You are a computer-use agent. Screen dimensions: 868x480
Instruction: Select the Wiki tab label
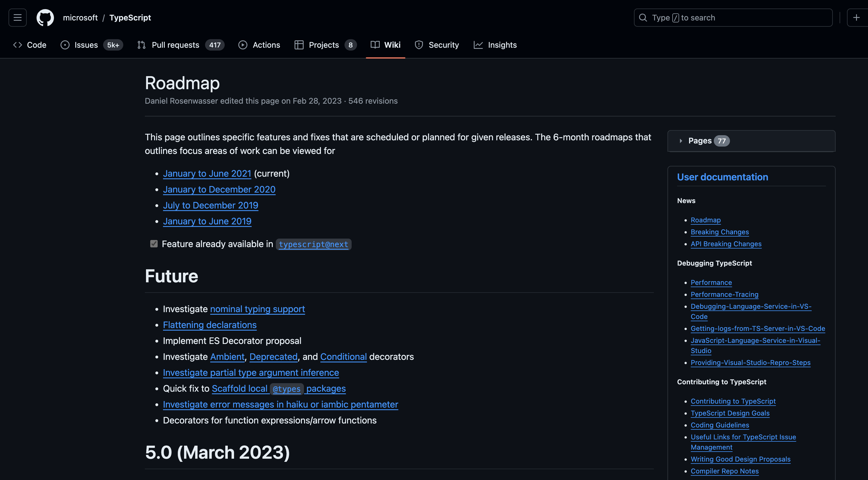[392, 45]
